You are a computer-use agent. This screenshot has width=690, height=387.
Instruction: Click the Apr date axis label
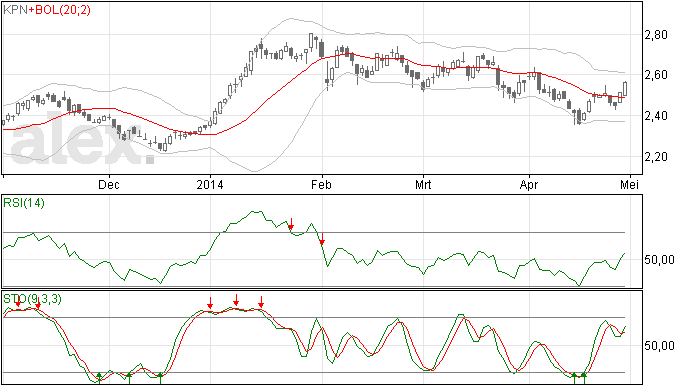(x=529, y=184)
